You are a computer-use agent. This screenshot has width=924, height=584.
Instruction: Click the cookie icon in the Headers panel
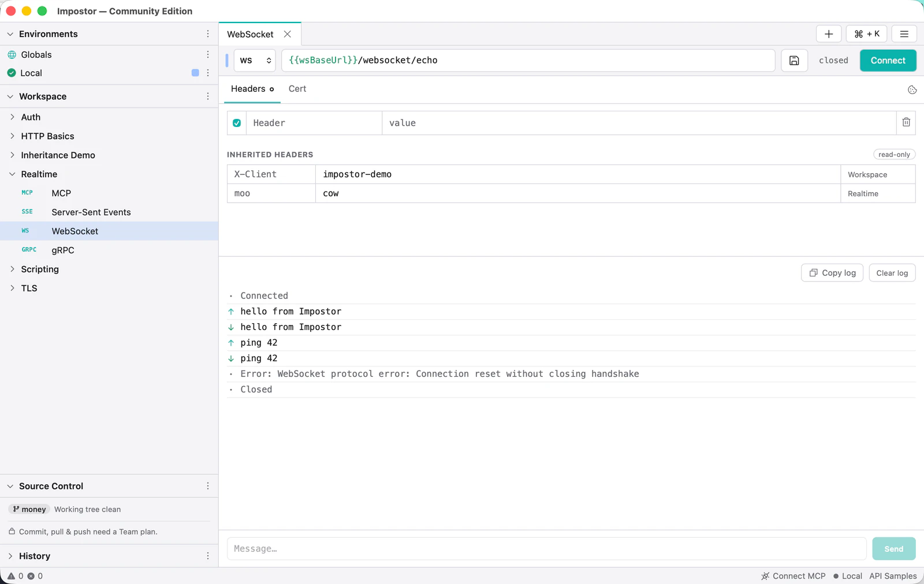(x=912, y=89)
